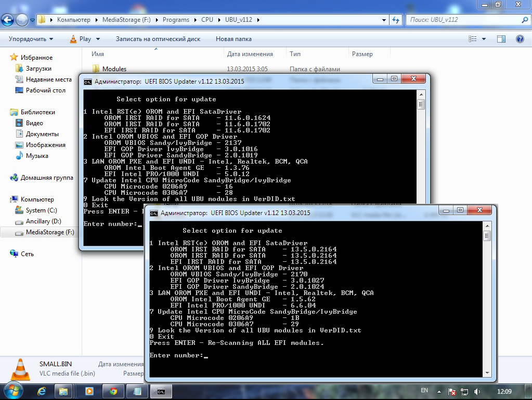Image resolution: width=532 pixels, height=400 pixels.
Task: Click the Forward navigation arrow in Explorer
Action: 22,20
